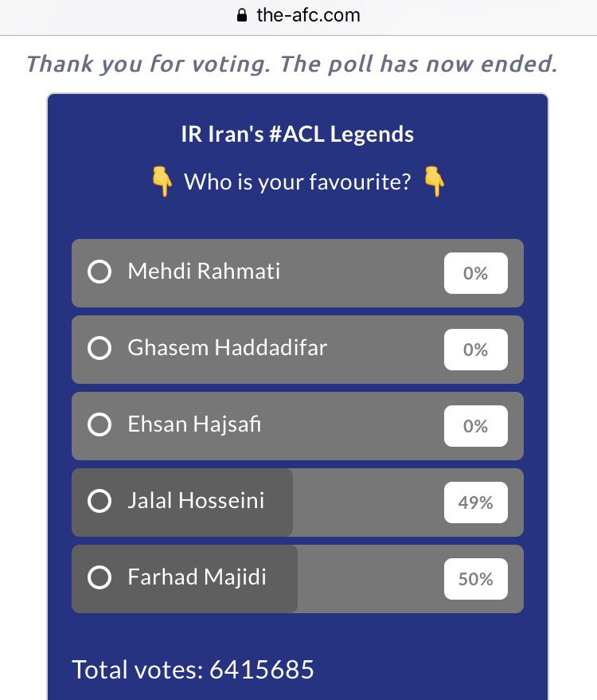Image resolution: width=597 pixels, height=700 pixels.
Task: Choose the Jalal Hosseini radio button
Action: (99, 503)
